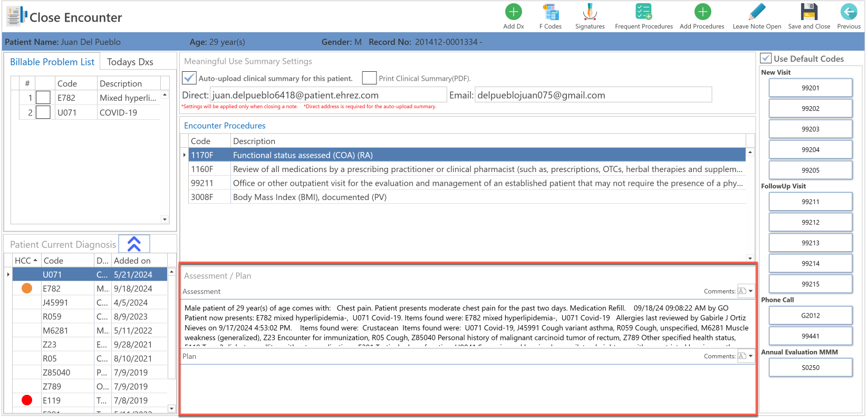Select procedure row 3008F Body Mass Index
The image size is (868, 418).
click(x=467, y=197)
